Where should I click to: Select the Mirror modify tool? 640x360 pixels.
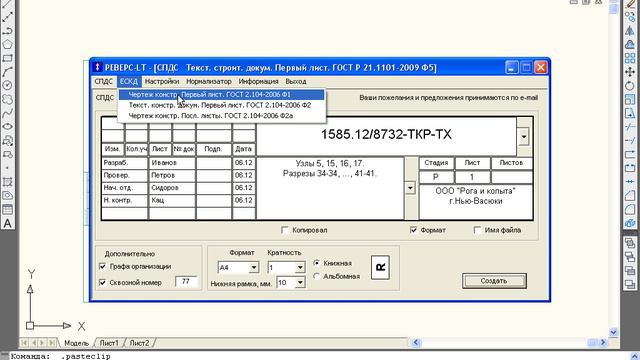click(x=630, y=31)
